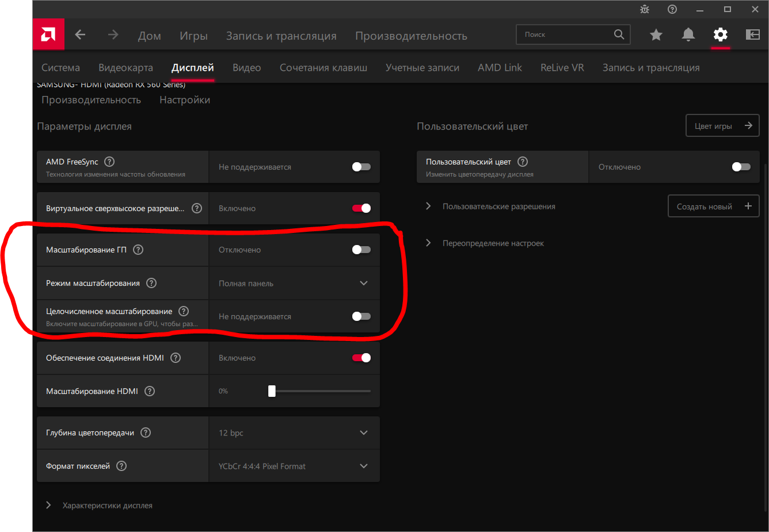Switch to Система tab
Image resolution: width=769 pixels, height=532 pixels.
pyautogui.click(x=60, y=68)
